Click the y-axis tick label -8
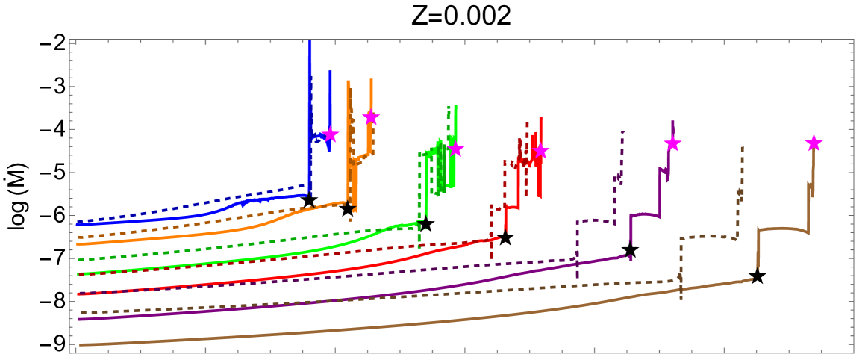The height and width of the screenshot is (354, 868). tap(53, 302)
